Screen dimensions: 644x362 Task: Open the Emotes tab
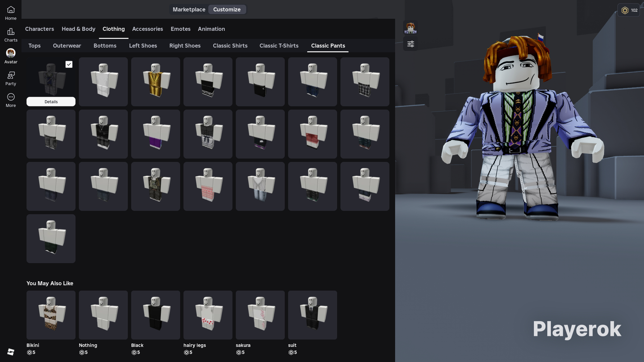click(180, 29)
